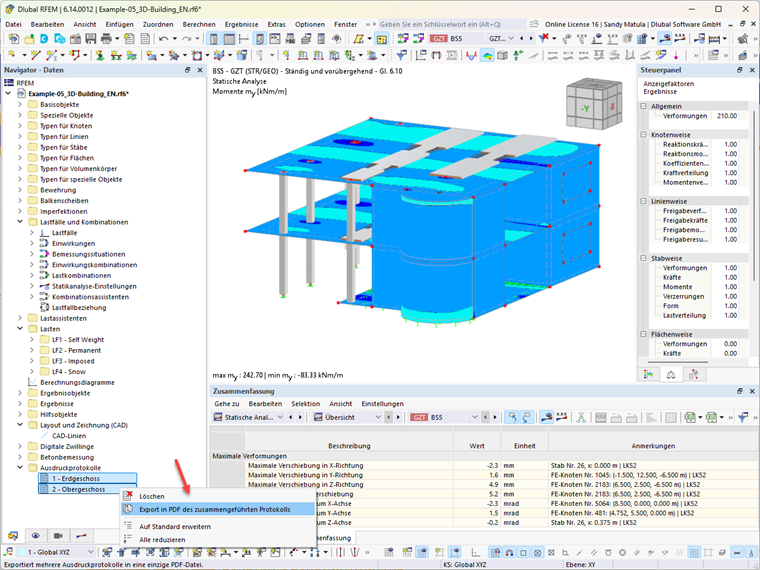The height and width of the screenshot is (570, 760).
Task: Select LF4 - Snow load case
Action: click(69, 372)
